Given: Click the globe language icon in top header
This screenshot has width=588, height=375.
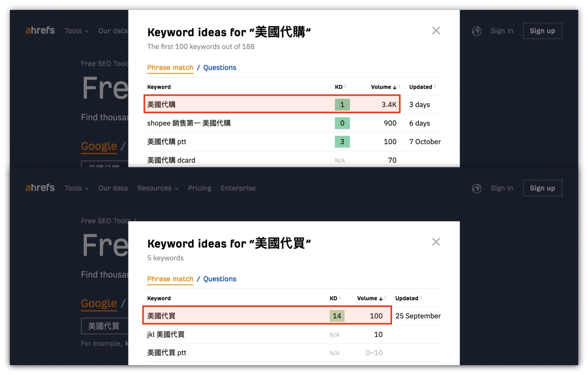Looking at the screenshot, I should [x=477, y=31].
